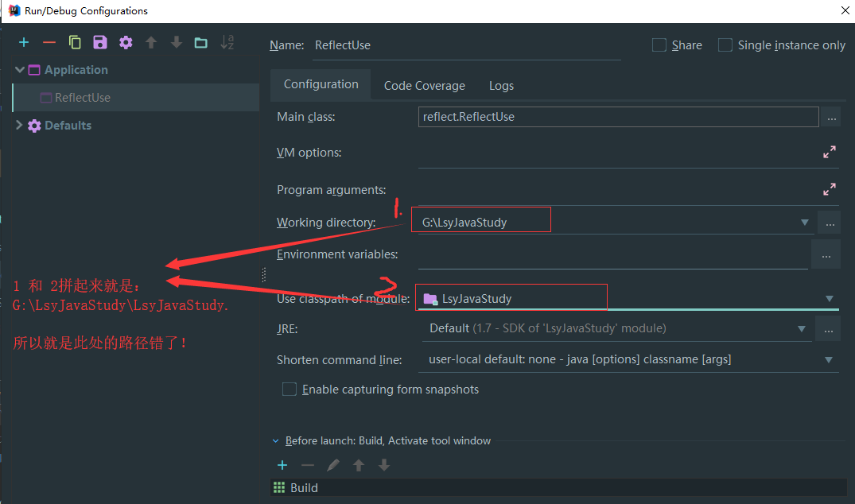Edit the selected Before launch task with pencil icon
Image resolution: width=855 pixels, height=504 pixels.
coord(333,465)
